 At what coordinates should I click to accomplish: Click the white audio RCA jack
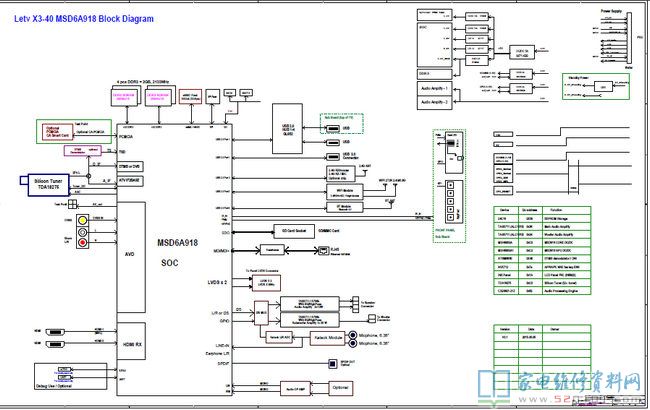(82, 232)
